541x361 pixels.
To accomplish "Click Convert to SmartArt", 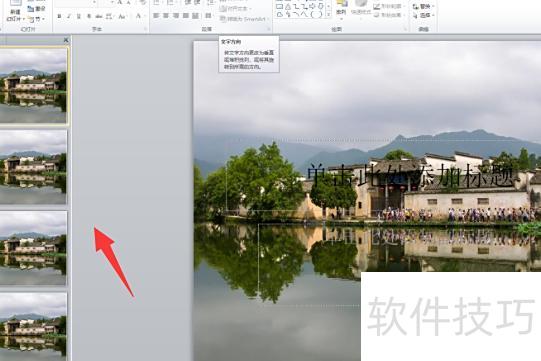I will [x=243, y=19].
